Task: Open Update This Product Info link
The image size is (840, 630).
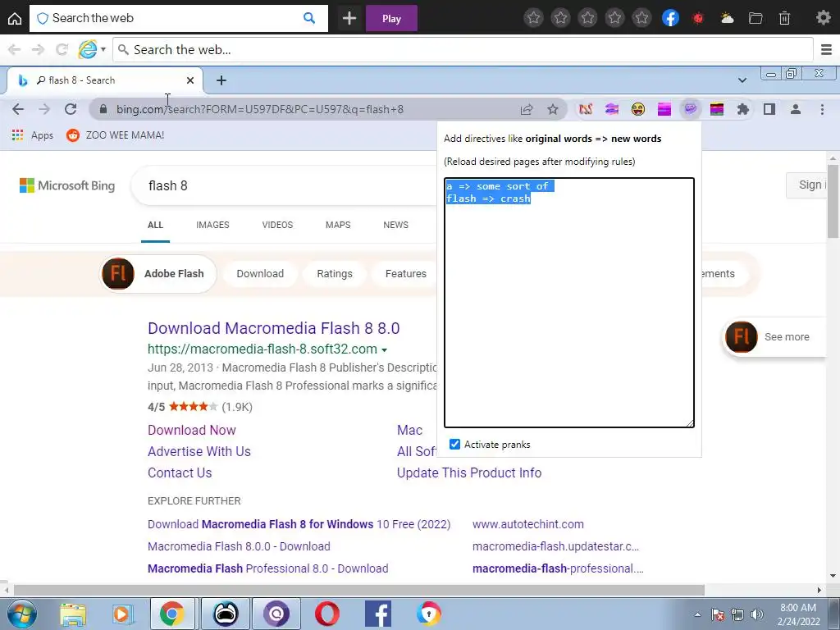Action: [x=469, y=473]
